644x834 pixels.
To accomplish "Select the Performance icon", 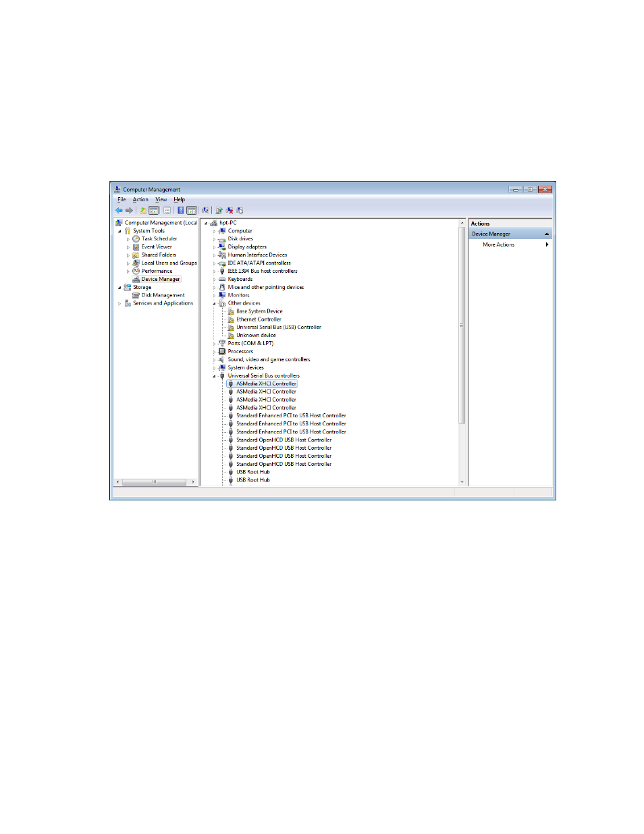I will coord(136,271).
